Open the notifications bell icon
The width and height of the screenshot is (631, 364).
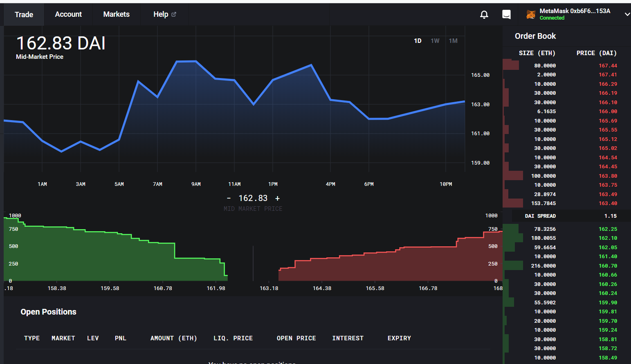coord(484,15)
